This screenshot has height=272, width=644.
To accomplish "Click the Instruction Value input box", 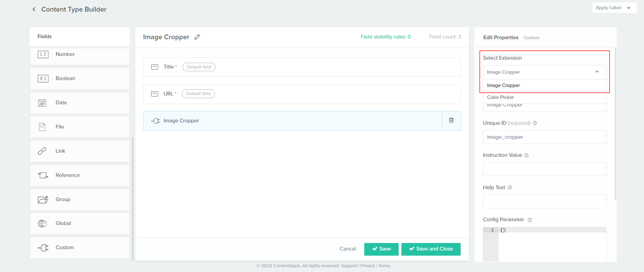I will pos(545,169).
